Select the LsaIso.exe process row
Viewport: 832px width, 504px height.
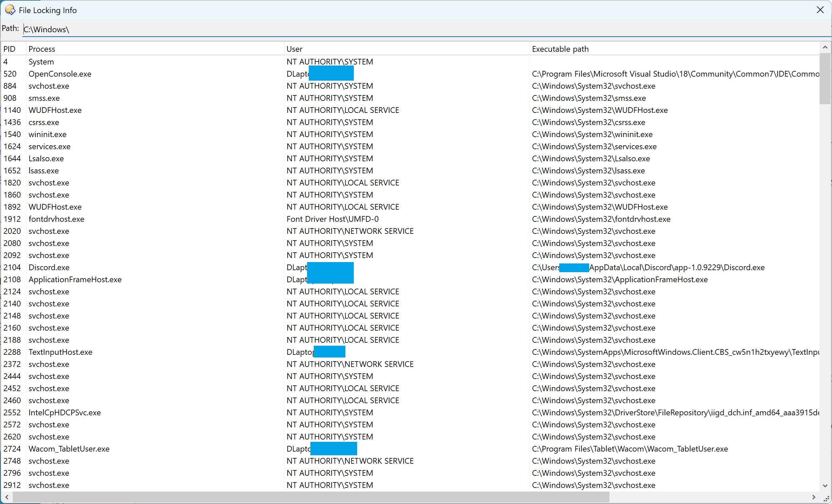click(x=410, y=159)
